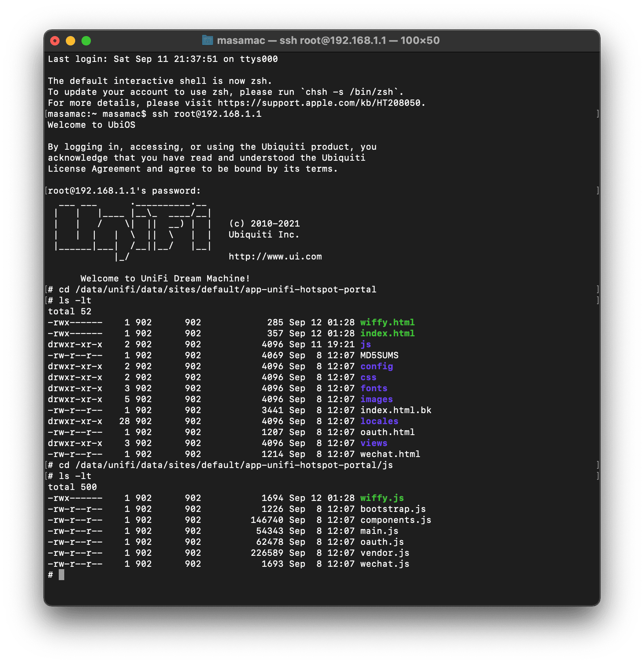
Task: Click the green zoom window button
Action: [86, 41]
